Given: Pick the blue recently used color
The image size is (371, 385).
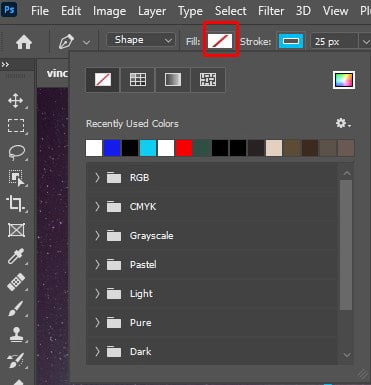Looking at the screenshot, I should pos(112,148).
